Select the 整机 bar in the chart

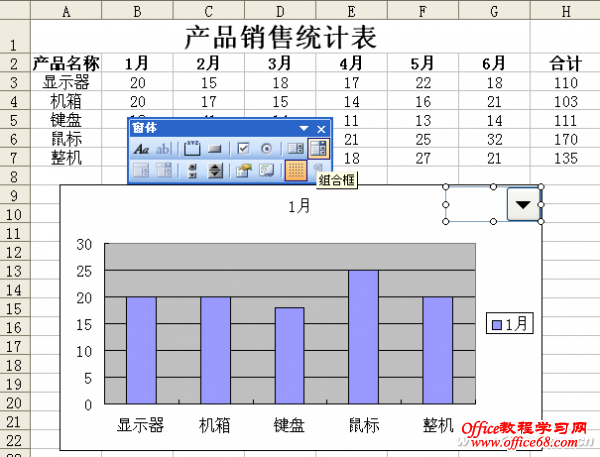438,350
